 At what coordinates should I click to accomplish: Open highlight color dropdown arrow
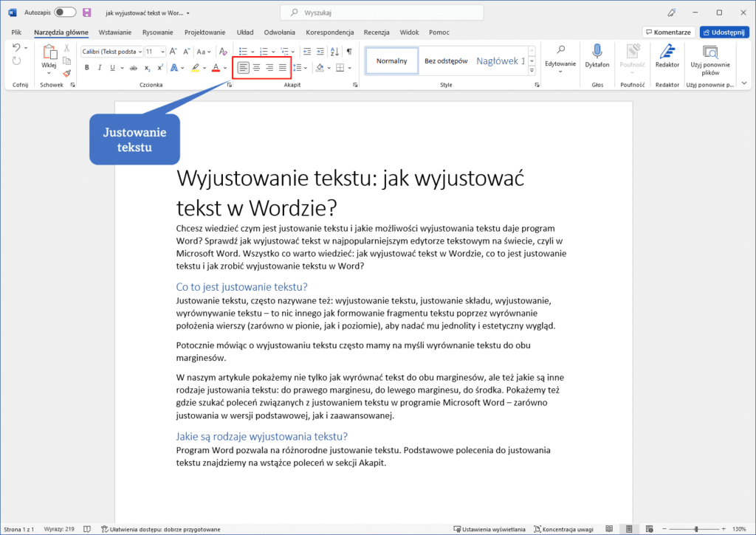click(x=205, y=68)
